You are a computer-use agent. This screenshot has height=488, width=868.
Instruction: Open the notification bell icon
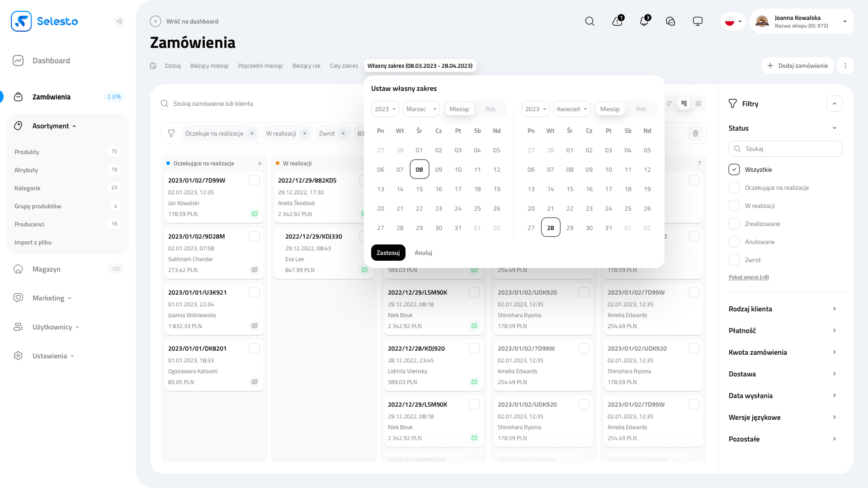[x=644, y=21]
